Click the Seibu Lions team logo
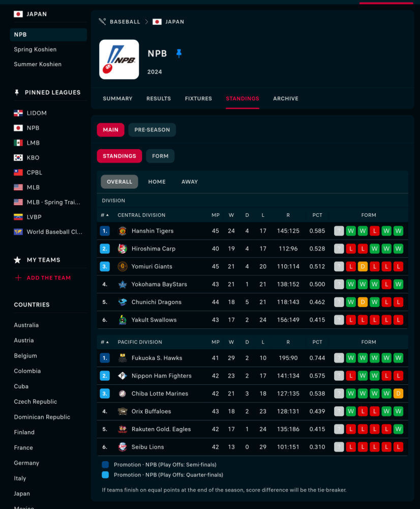420x509 pixels. click(x=122, y=447)
